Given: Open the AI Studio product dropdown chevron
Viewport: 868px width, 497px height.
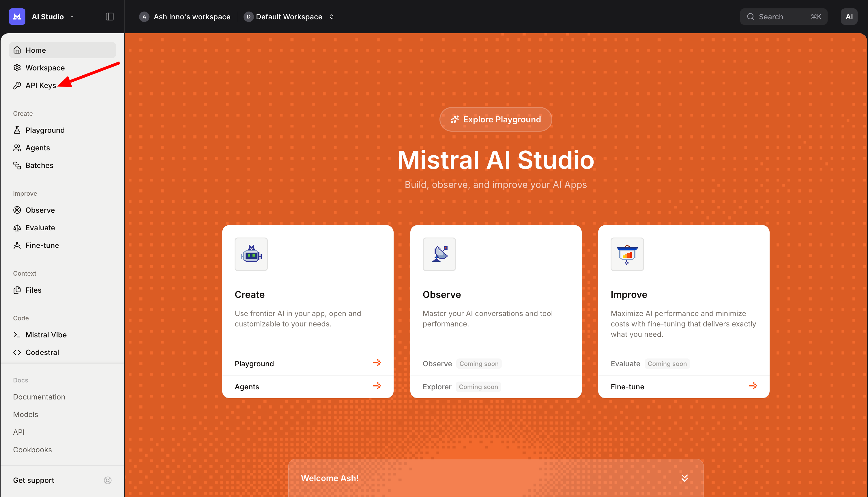Looking at the screenshot, I should click(x=72, y=16).
